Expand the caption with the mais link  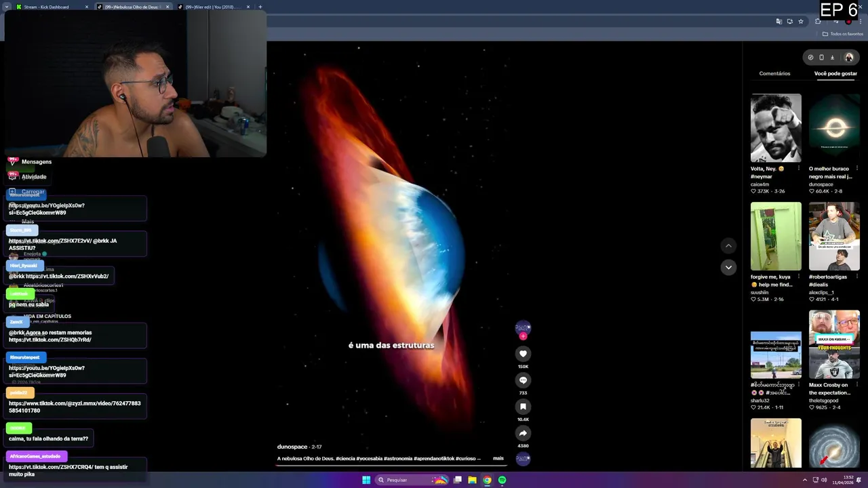498,458
